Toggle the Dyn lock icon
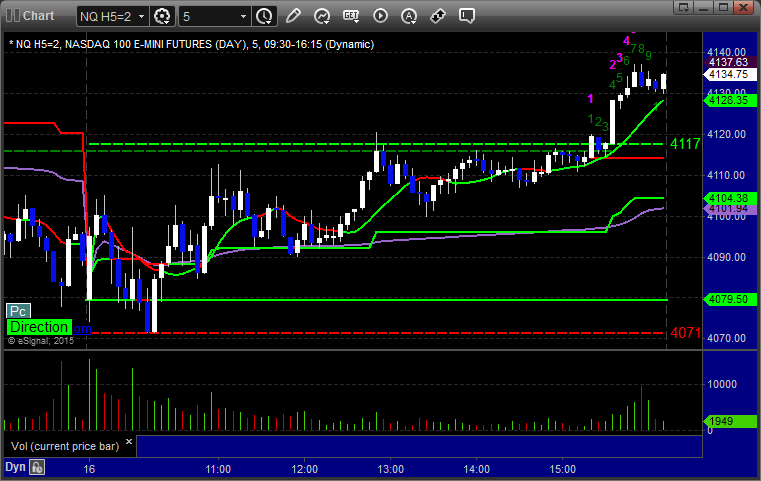Image resolution: width=761 pixels, height=481 pixels. 37,467
